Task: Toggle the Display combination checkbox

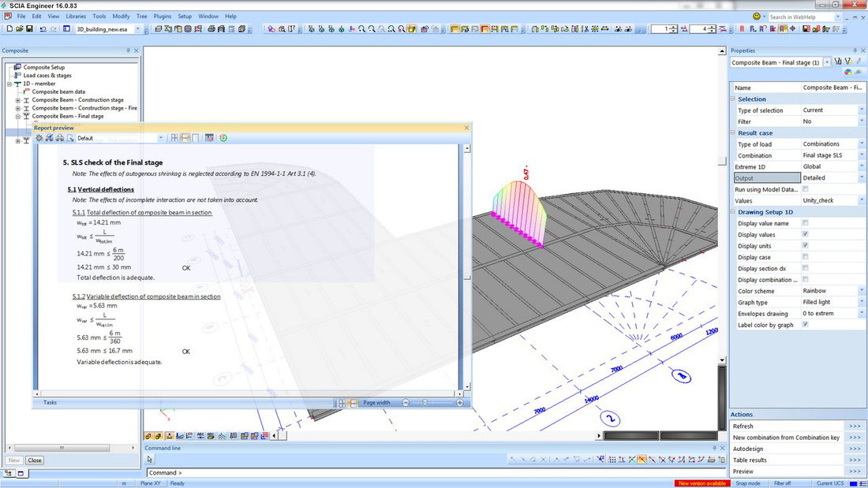Action: (x=805, y=279)
